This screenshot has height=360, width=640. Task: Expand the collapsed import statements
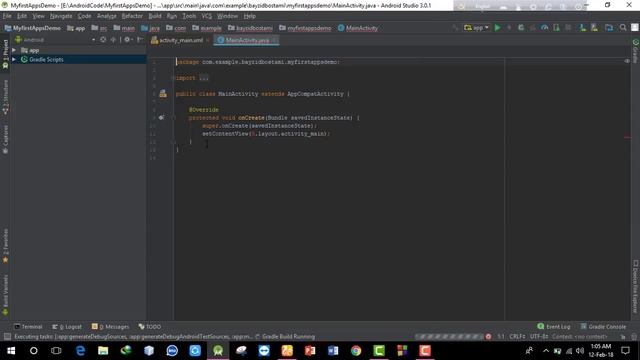pyautogui.click(x=204, y=78)
